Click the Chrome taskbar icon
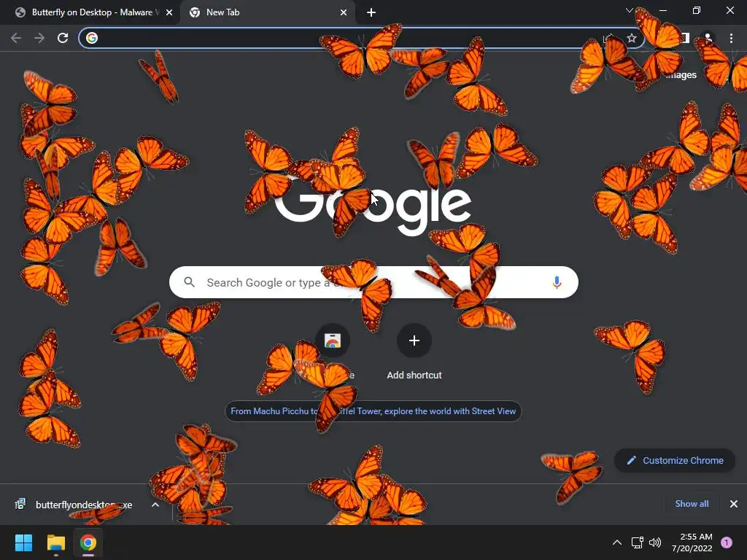The image size is (747, 560). (88, 542)
